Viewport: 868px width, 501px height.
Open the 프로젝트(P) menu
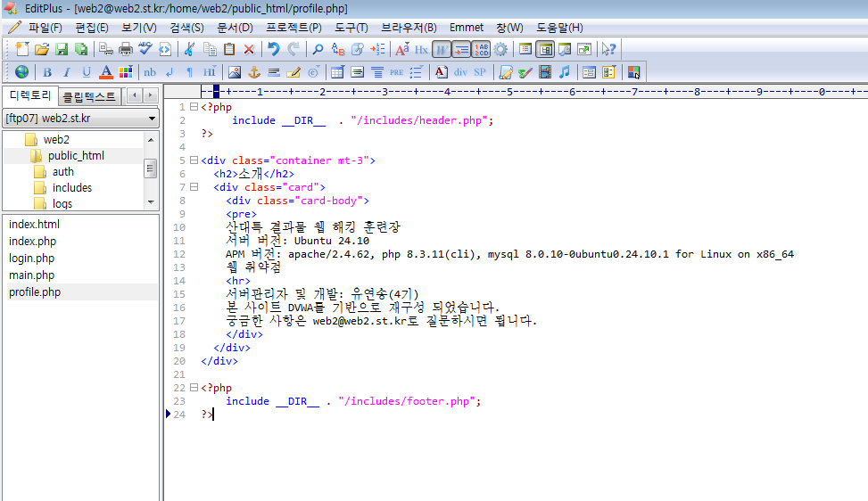[294, 28]
